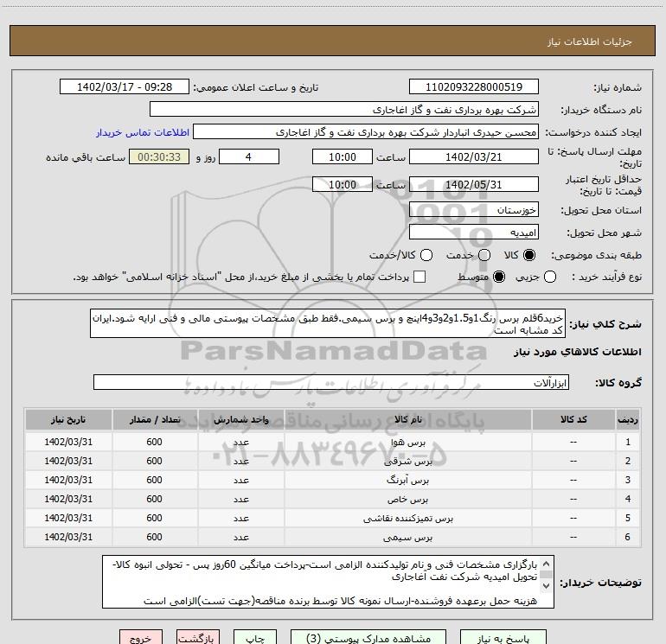
Task: Click the شرح کلی نیاز description box
Action: coord(328,324)
